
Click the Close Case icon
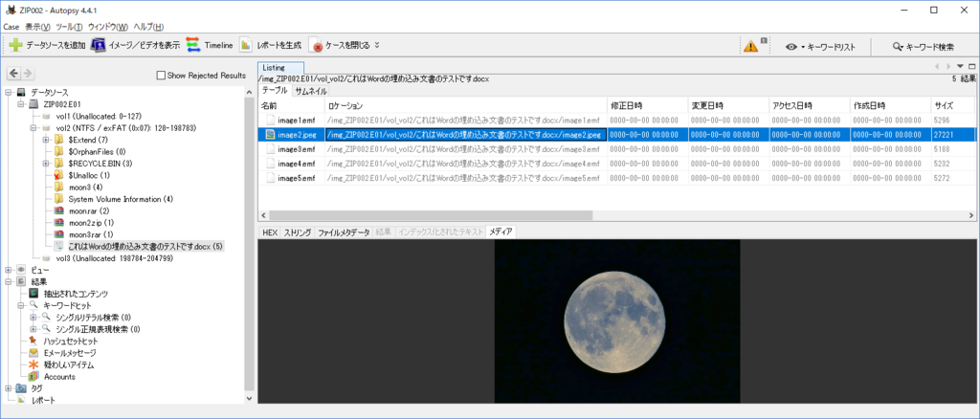316,45
